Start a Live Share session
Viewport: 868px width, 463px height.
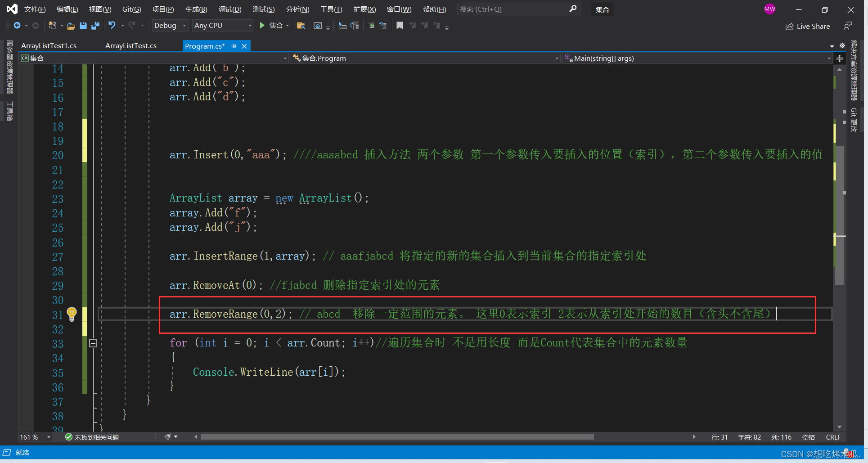tap(808, 26)
